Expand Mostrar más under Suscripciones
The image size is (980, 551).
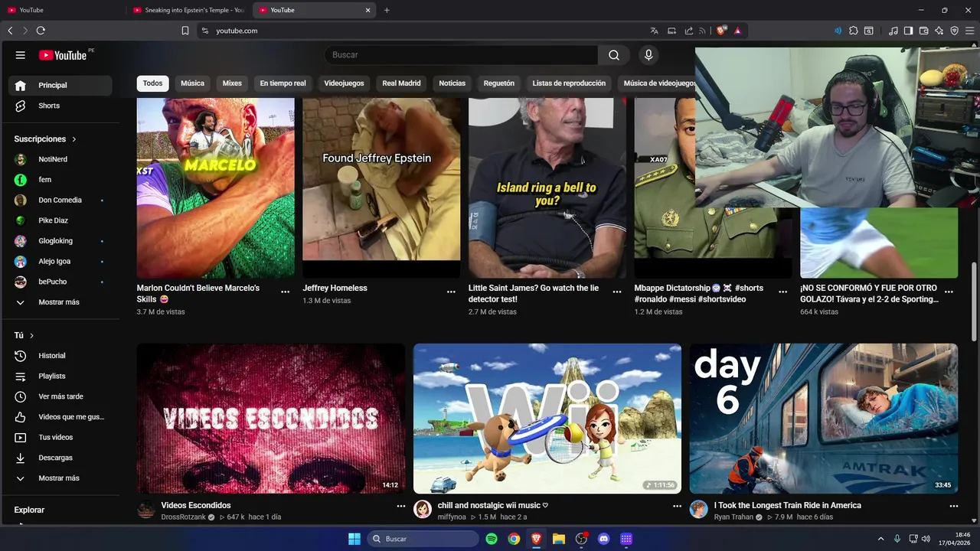click(x=60, y=302)
